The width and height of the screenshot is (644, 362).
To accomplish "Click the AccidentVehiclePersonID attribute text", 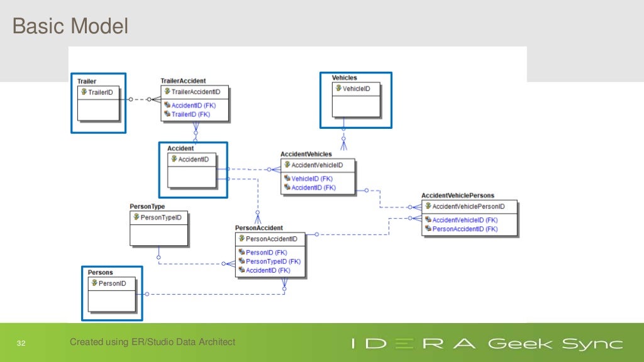I will pos(469,206).
